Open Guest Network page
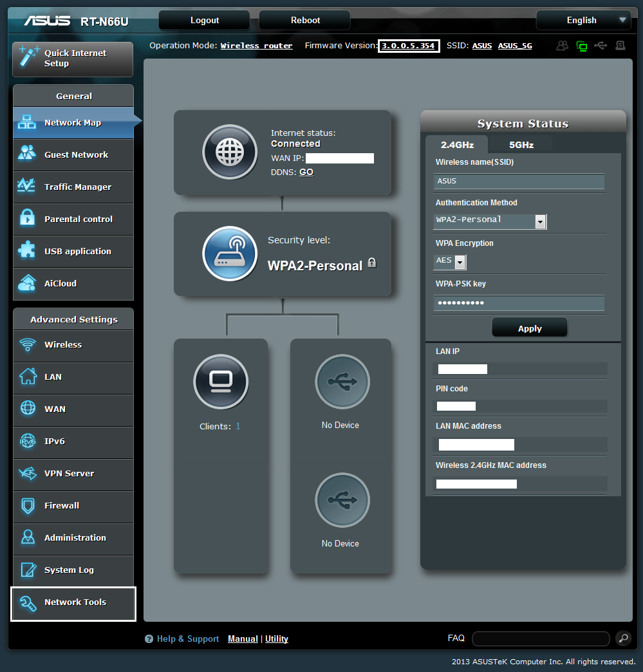Viewport: 643px width, 672px height. [x=73, y=154]
